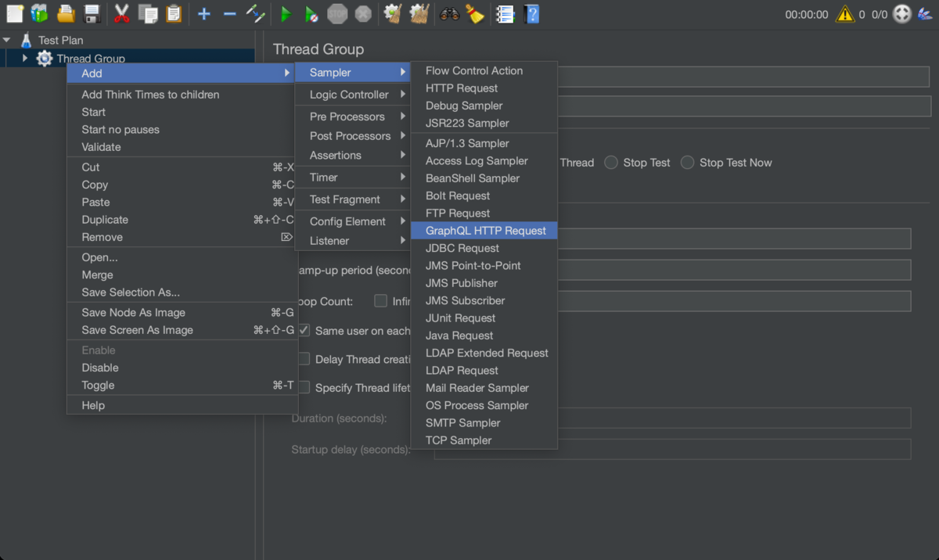
Task: Open the Post Processors submenu
Action: coord(353,136)
